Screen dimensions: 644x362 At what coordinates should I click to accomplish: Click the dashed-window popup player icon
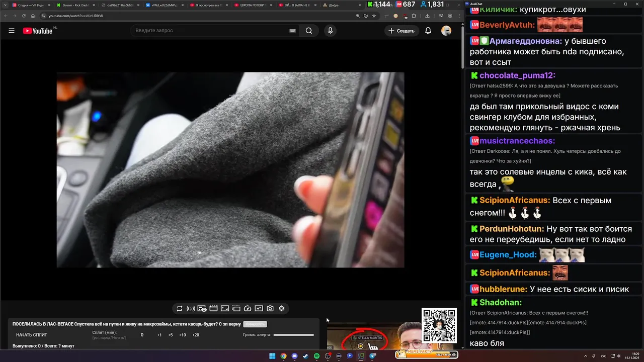(236, 309)
